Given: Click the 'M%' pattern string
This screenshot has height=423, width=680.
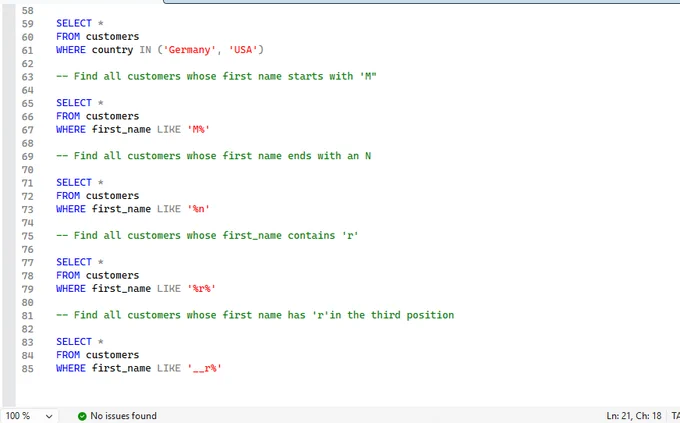Looking at the screenshot, I should coord(199,129).
